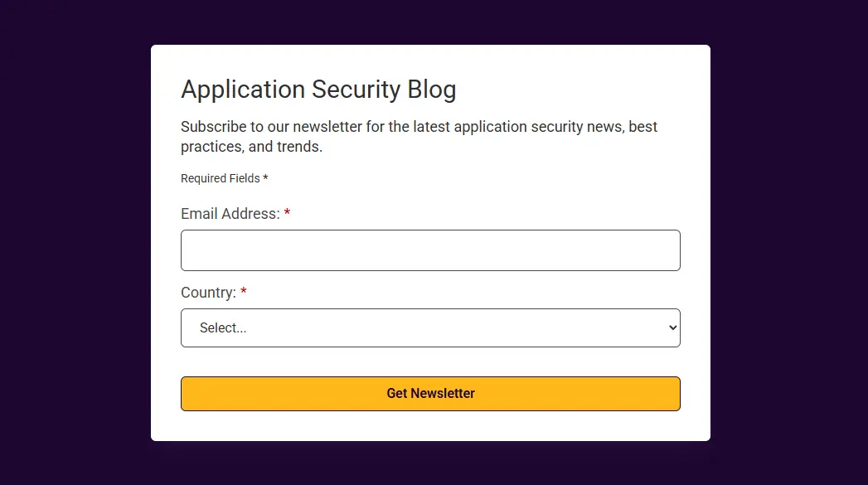Click the word 'newsletter' in the description paragraph
The width and height of the screenshot is (868, 485).
point(327,127)
